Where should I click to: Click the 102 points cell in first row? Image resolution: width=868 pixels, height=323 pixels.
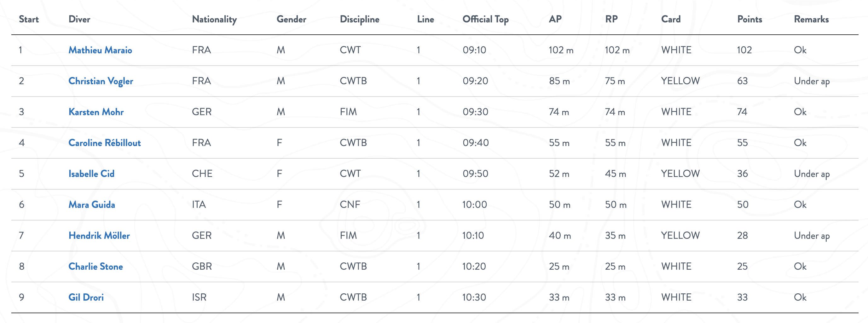(744, 50)
